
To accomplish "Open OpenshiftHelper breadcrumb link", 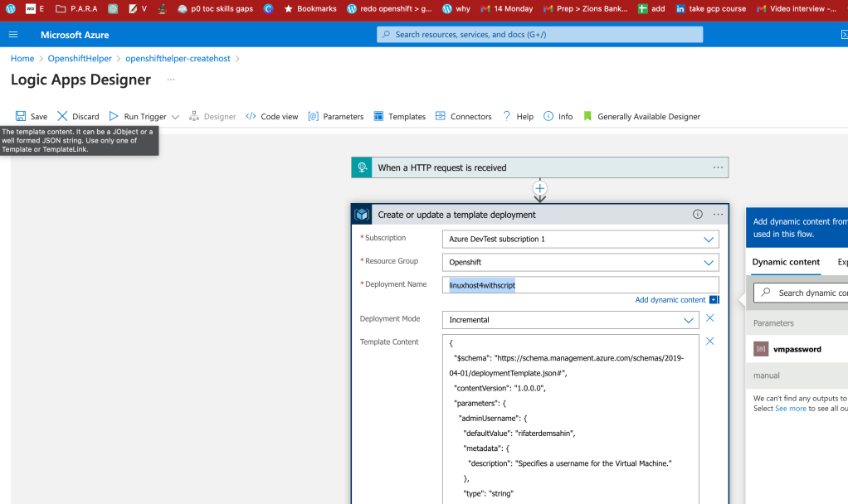I will tap(80, 58).
